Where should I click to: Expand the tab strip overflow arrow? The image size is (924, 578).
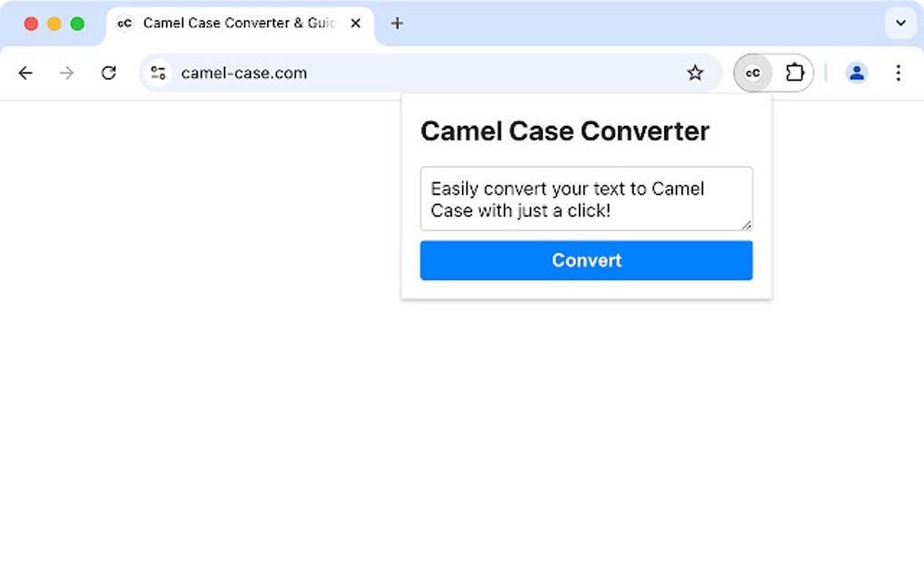(901, 24)
